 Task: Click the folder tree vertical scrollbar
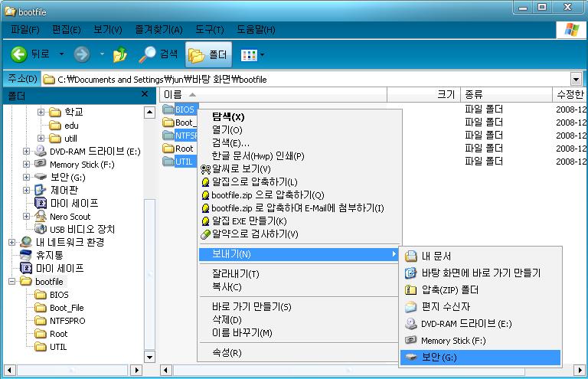150,230
